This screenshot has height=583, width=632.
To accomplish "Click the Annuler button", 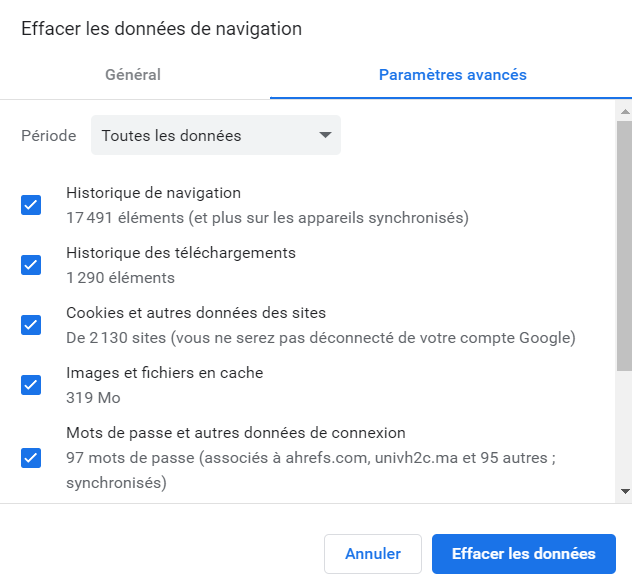I will point(373,554).
